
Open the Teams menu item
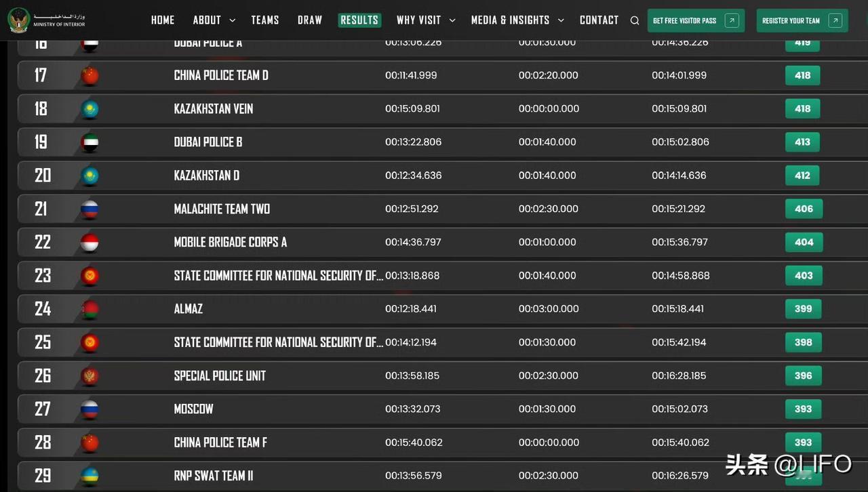pyautogui.click(x=265, y=20)
